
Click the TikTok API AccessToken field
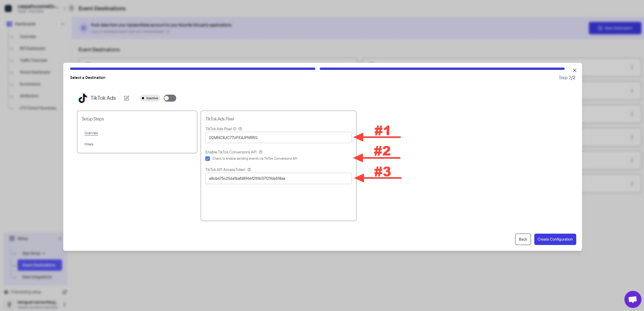278,178
